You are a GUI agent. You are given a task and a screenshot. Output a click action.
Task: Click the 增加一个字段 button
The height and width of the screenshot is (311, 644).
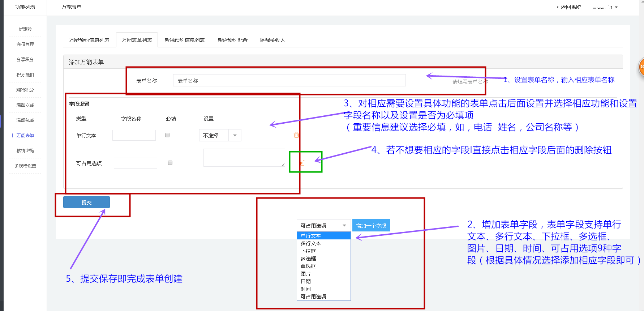371,225
